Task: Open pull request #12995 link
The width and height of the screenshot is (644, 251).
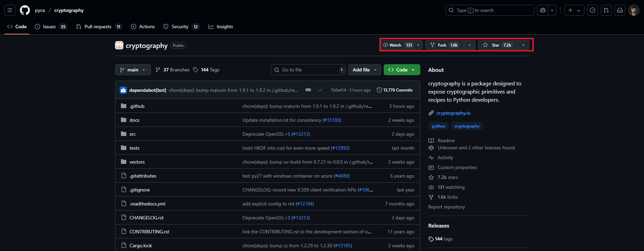Action: pyautogui.click(x=340, y=148)
